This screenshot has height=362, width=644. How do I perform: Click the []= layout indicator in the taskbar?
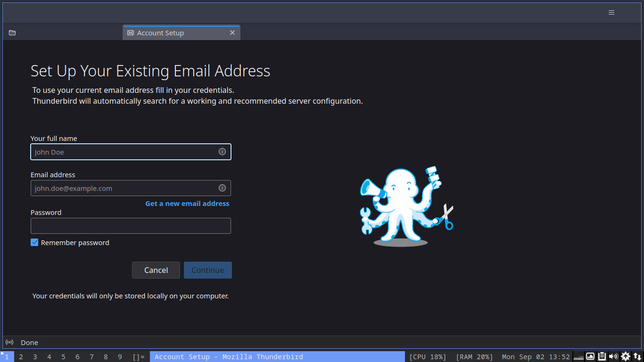click(x=139, y=357)
